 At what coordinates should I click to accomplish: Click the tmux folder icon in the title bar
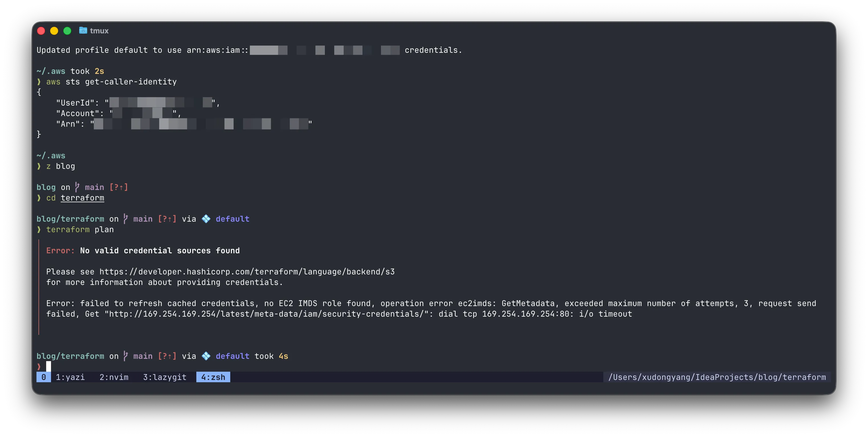[x=83, y=31]
